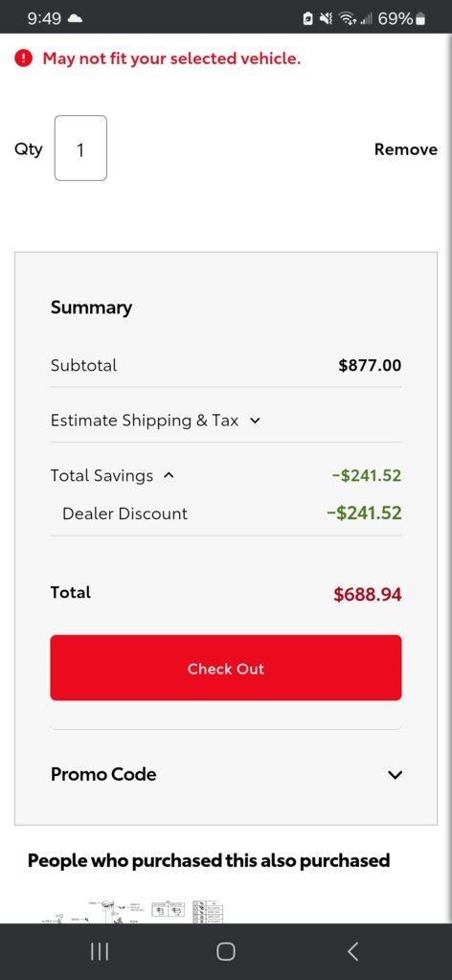Click the Check Out button
Image resolution: width=452 pixels, height=980 pixels.
(226, 668)
